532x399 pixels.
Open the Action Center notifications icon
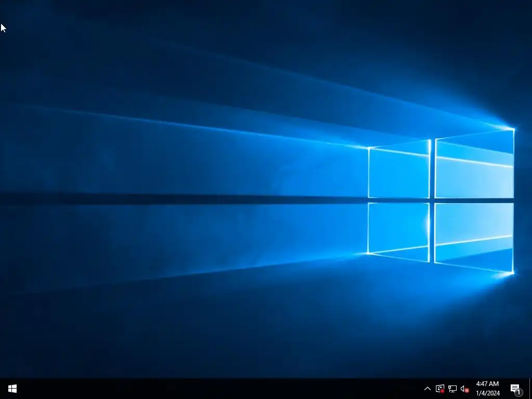tap(516, 389)
